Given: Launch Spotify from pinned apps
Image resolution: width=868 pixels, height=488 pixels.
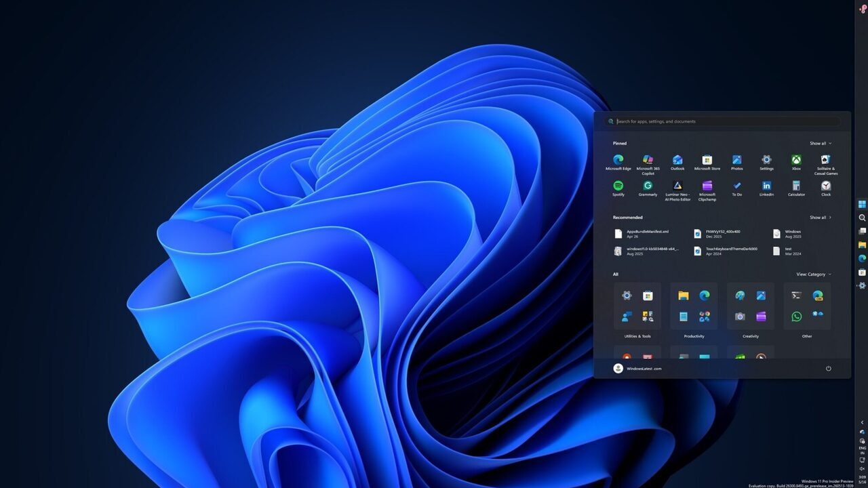Looking at the screenshot, I should (618, 188).
